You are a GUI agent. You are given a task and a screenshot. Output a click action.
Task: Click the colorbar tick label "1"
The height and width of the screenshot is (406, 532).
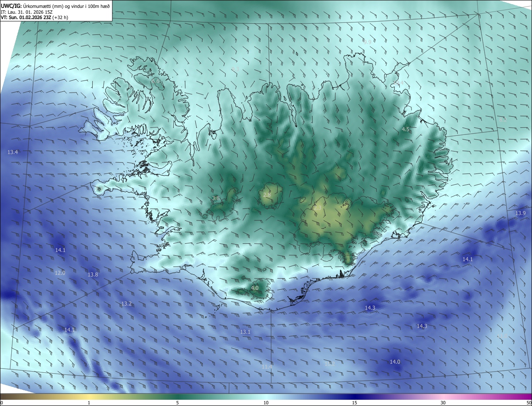click(x=89, y=403)
